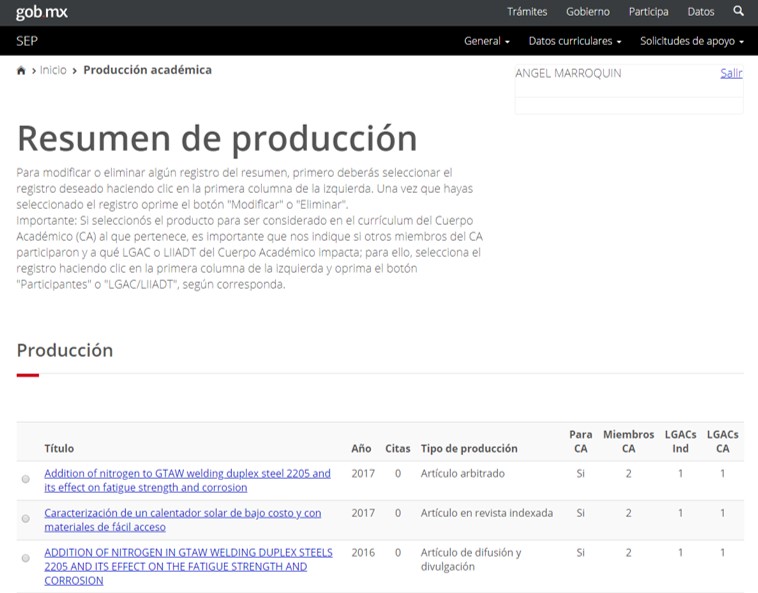Click Participa in the top navigation
Viewport: 758px width, 593px height.
[648, 12]
